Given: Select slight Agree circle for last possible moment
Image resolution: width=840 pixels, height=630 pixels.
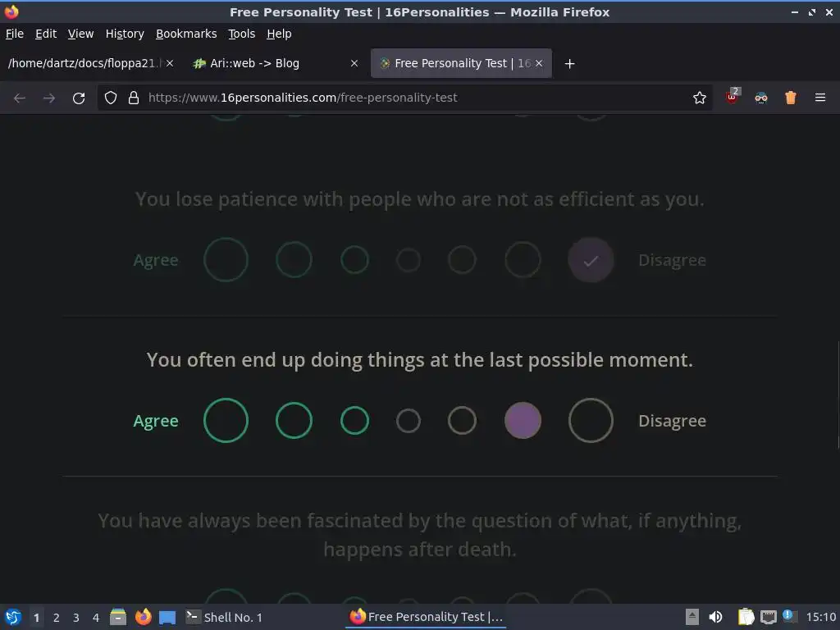Looking at the screenshot, I should (x=354, y=421).
